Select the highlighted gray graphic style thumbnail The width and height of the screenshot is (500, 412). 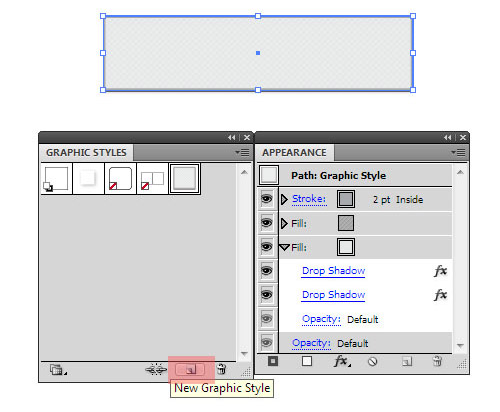point(185,179)
